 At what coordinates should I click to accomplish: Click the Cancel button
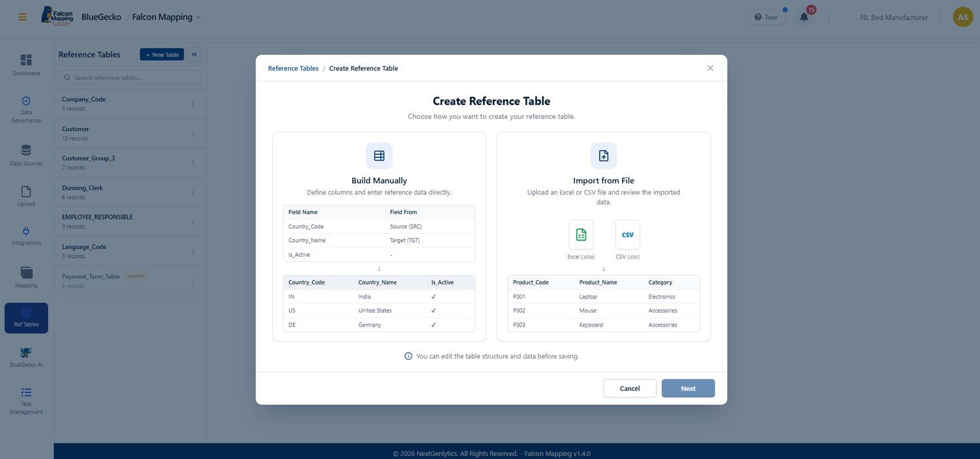(630, 388)
